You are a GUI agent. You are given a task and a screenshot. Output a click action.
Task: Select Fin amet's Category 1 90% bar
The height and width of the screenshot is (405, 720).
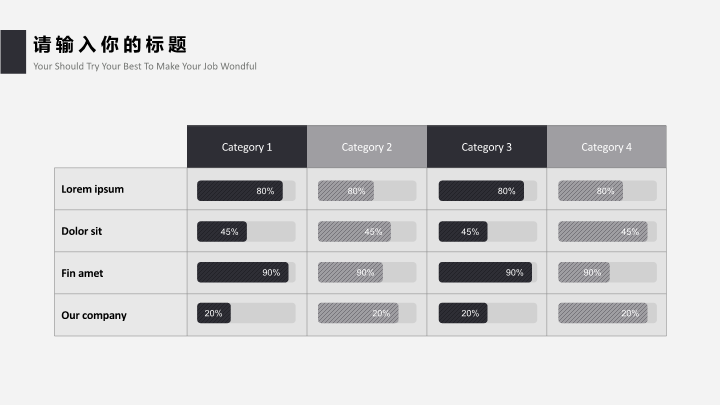click(242, 273)
